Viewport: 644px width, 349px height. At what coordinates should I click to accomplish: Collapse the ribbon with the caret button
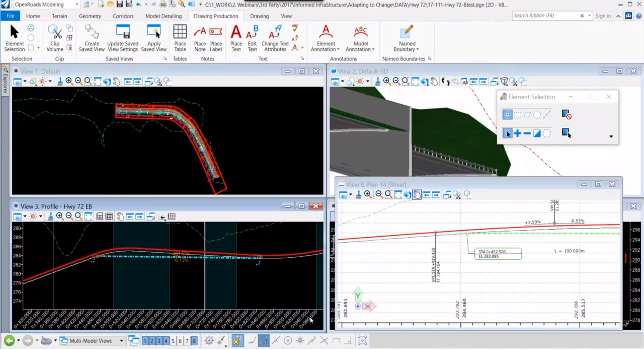click(x=618, y=16)
